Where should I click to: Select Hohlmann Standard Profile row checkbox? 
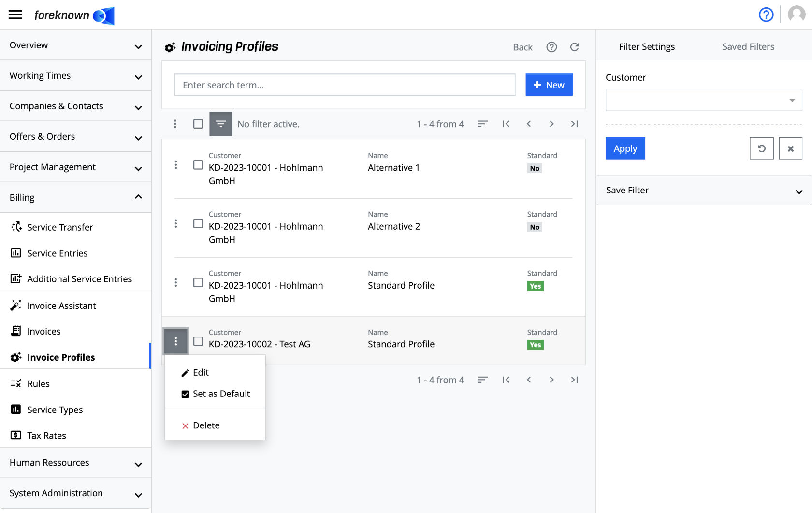(x=198, y=282)
